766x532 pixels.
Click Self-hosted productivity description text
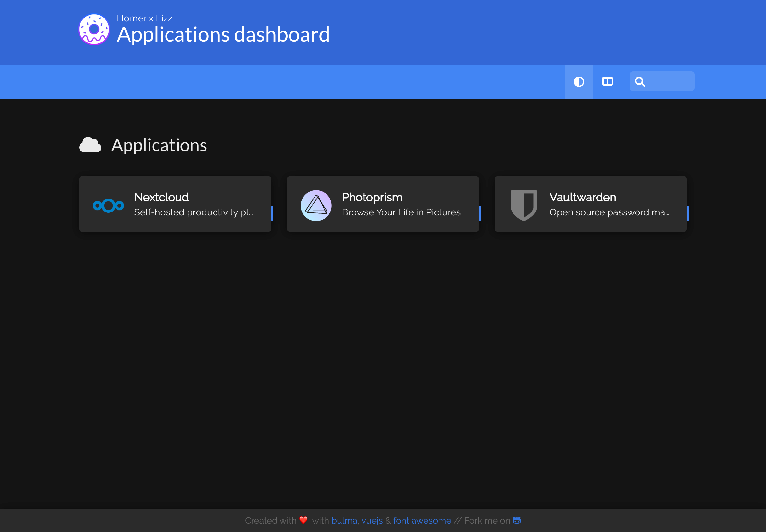(193, 212)
